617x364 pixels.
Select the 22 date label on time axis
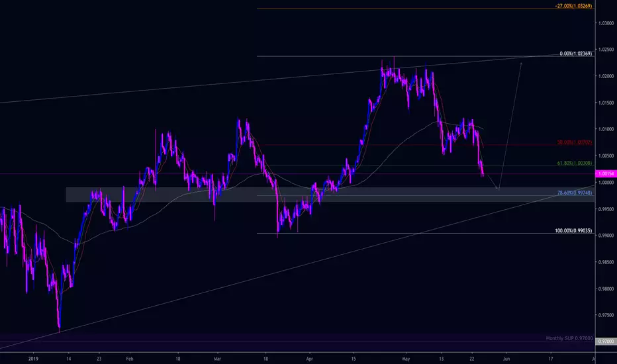click(472, 359)
